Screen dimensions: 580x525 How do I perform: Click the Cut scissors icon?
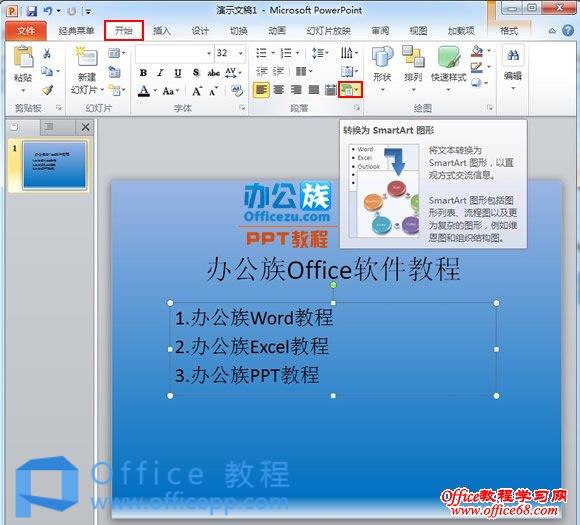(x=47, y=54)
